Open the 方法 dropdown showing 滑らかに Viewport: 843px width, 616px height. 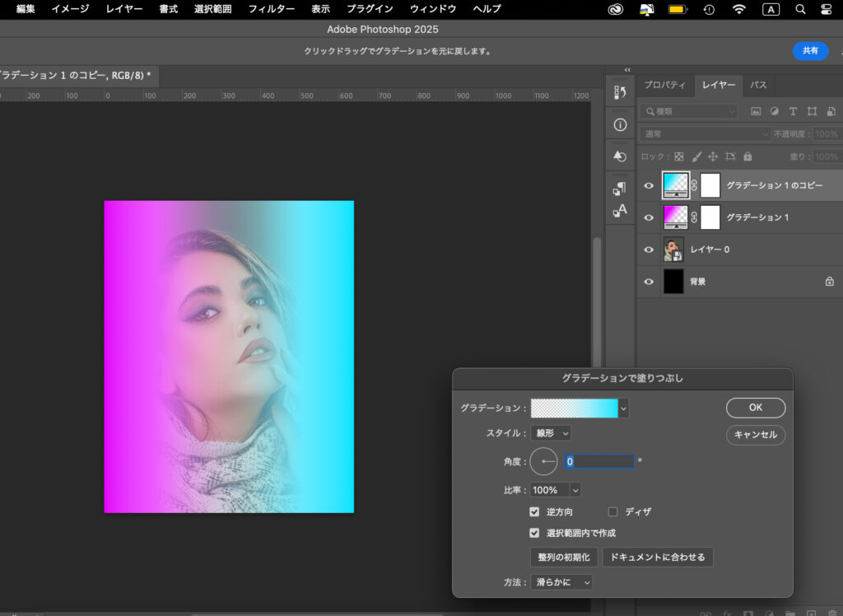(x=562, y=582)
